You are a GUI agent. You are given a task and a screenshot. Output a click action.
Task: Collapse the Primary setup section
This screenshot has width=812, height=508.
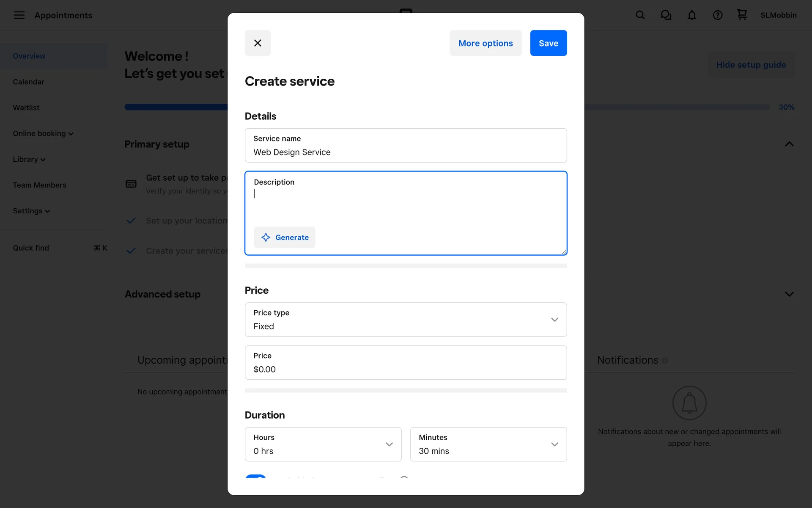click(789, 144)
